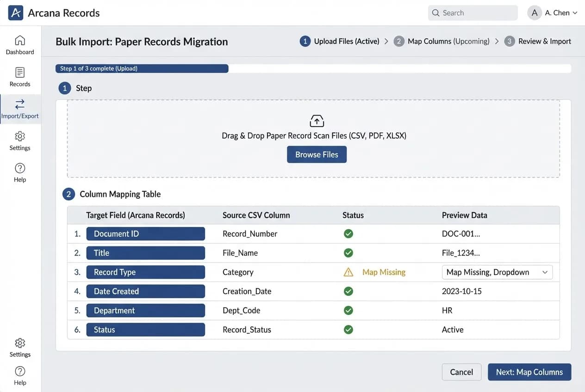
Task: Click the Map Missing warning triangle
Action: pos(349,272)
